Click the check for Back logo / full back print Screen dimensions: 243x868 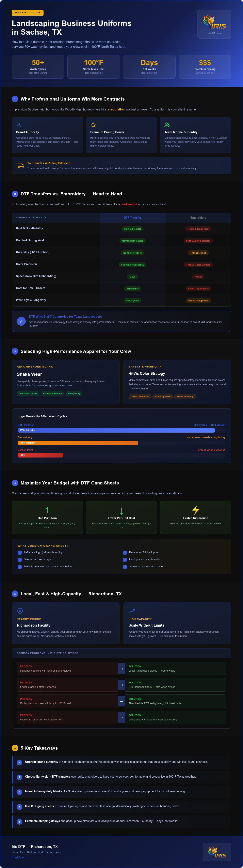pos(125,553)
